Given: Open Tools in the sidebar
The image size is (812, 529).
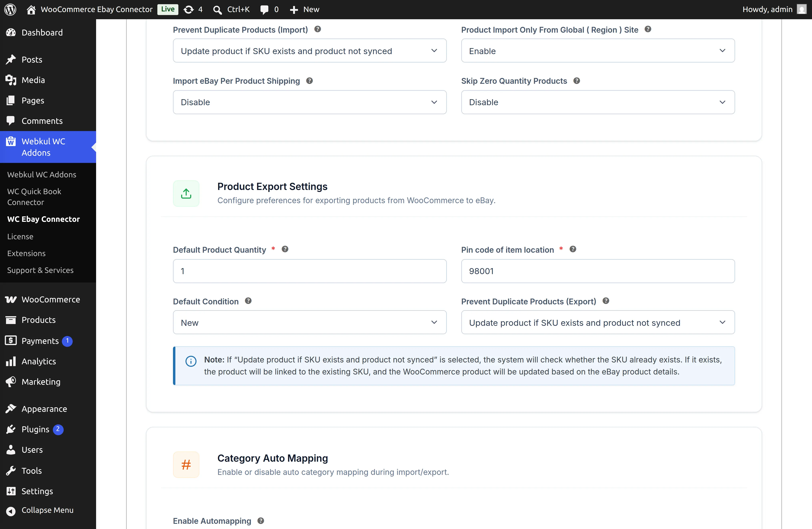Looking at the screenshot, I should (48, 471).
